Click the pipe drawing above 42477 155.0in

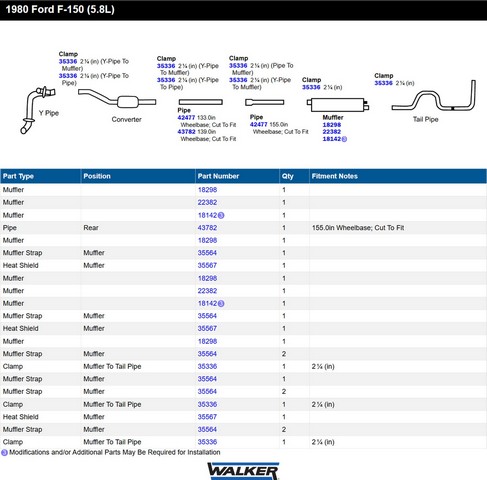[265, 102]
